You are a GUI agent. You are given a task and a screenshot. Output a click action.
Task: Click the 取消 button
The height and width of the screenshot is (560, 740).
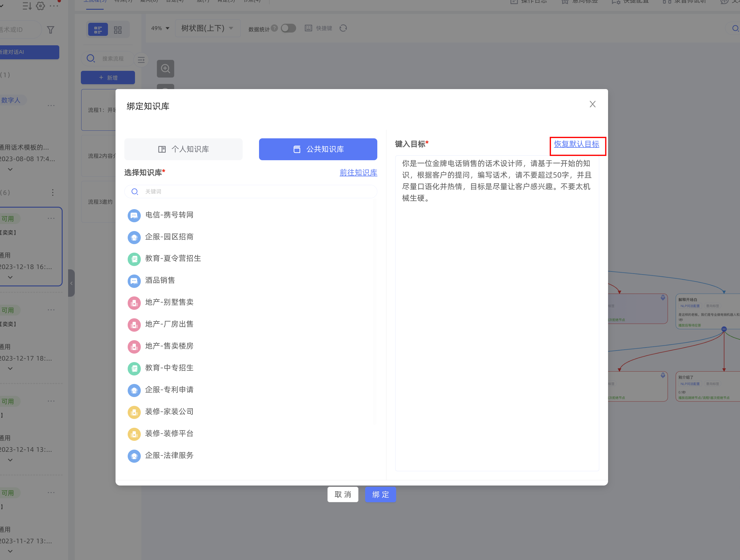point(343,494)
